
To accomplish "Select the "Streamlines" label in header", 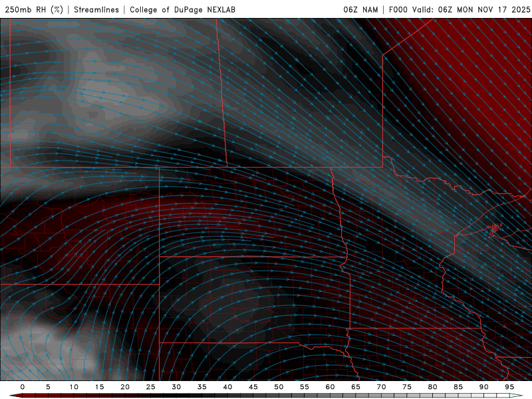I will (96, 9).
